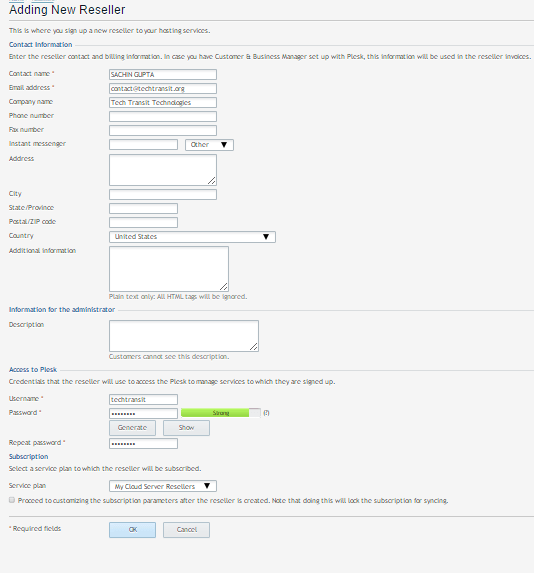534x573 pixels.
Task: Click the Postal/ZIP code field
Action: [x=144, y=223]
